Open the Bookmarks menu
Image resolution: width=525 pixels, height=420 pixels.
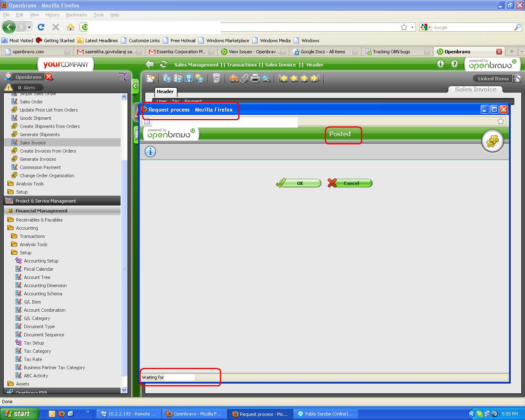(x=76, y=15)
